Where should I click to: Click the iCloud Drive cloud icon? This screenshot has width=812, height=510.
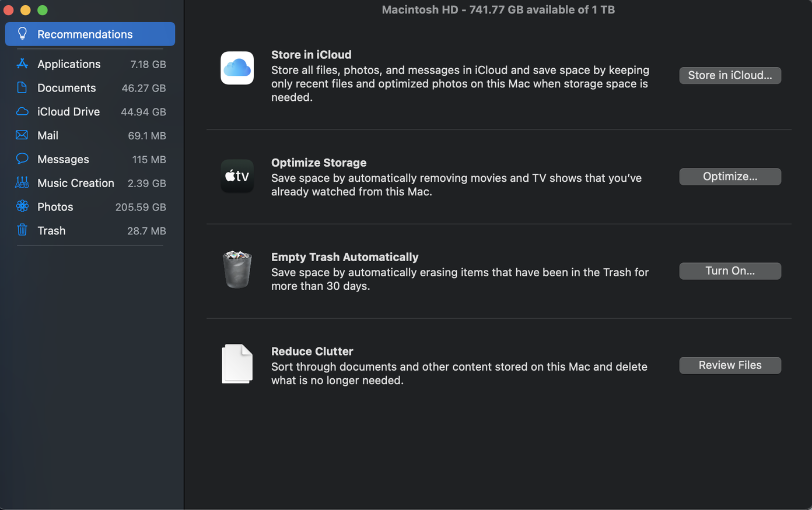coord(22,111)
